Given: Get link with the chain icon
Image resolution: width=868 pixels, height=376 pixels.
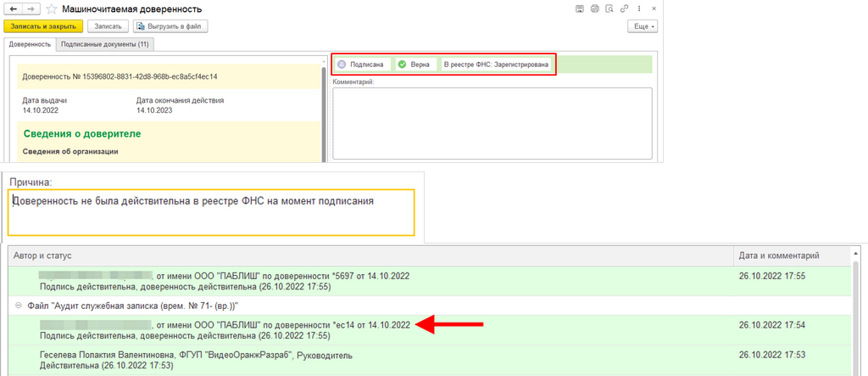Looking at the screenshot, I should pyautogui.click(x=625, y=8).
